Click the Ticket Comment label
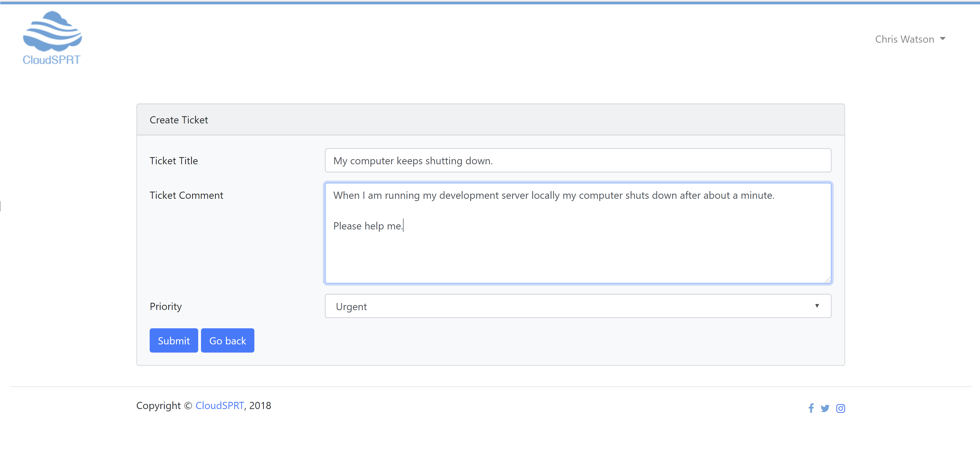 186,195
